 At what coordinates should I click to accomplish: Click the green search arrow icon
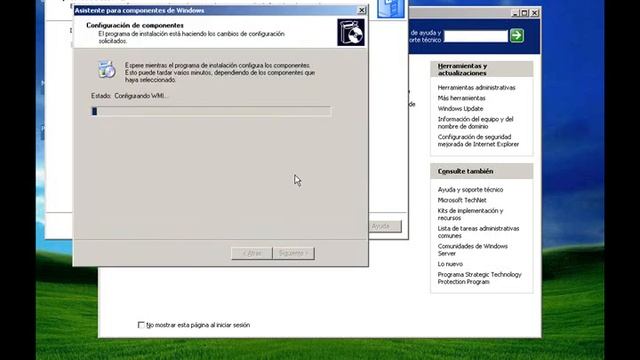[517, 36]
